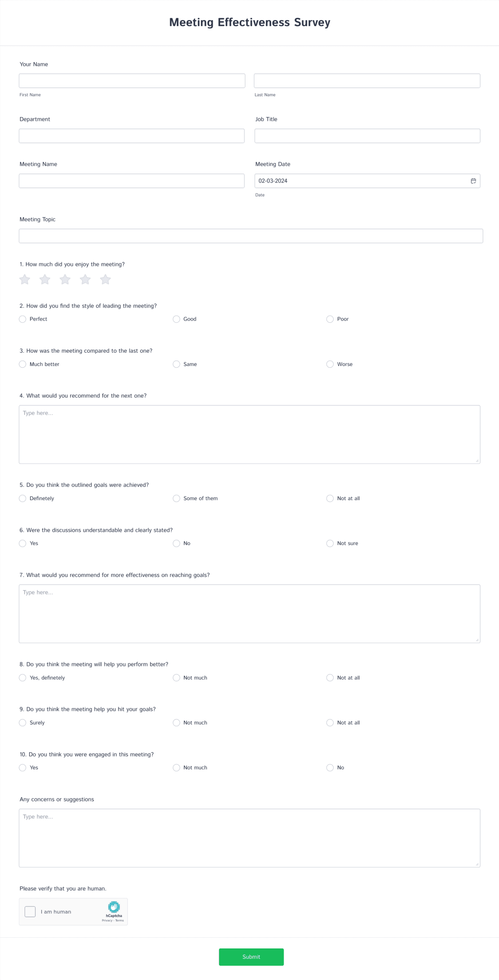
Task: Rate the meeting one star
Action: [x=25, y=280]
